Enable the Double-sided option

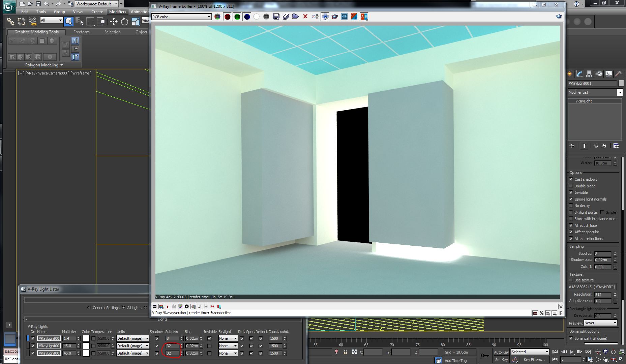tap(571, 186)
